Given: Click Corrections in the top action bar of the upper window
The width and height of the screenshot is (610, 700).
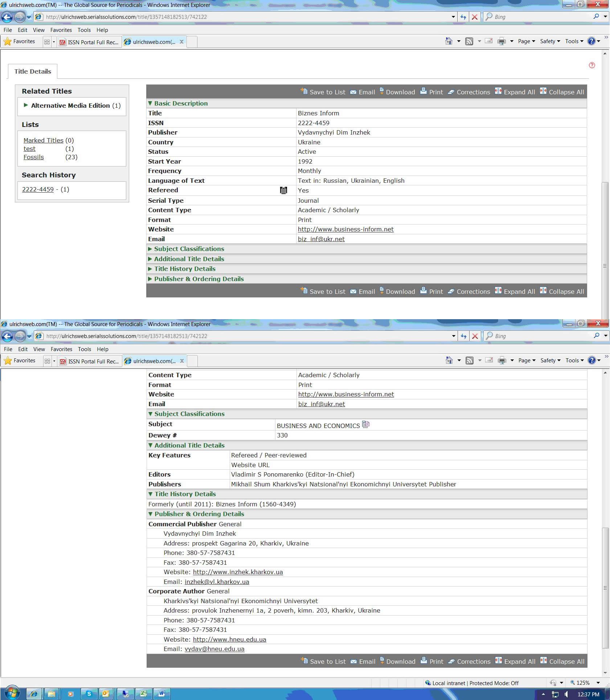Looking at the screenshot, I should point(469,92).
